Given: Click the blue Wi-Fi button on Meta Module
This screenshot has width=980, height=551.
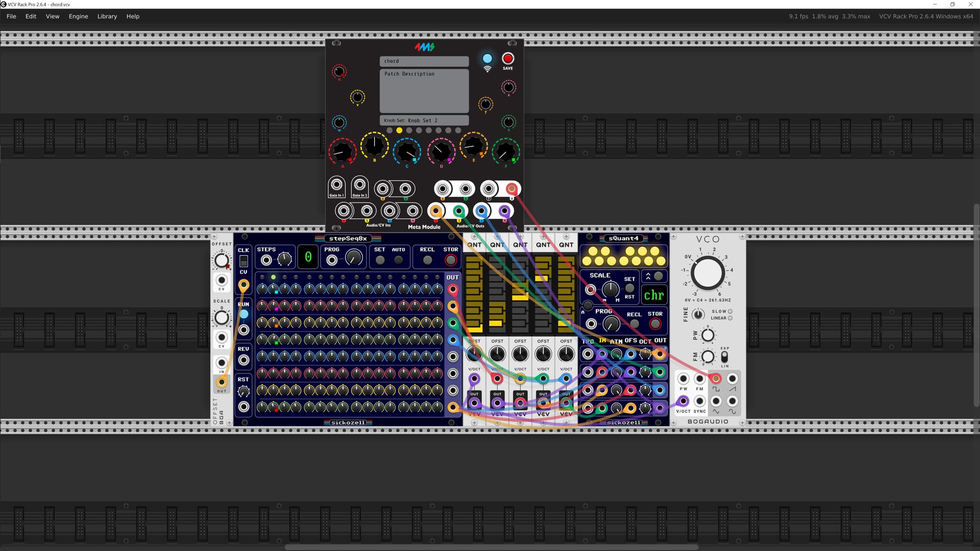Looking at the screenshot, I should 487,59.
